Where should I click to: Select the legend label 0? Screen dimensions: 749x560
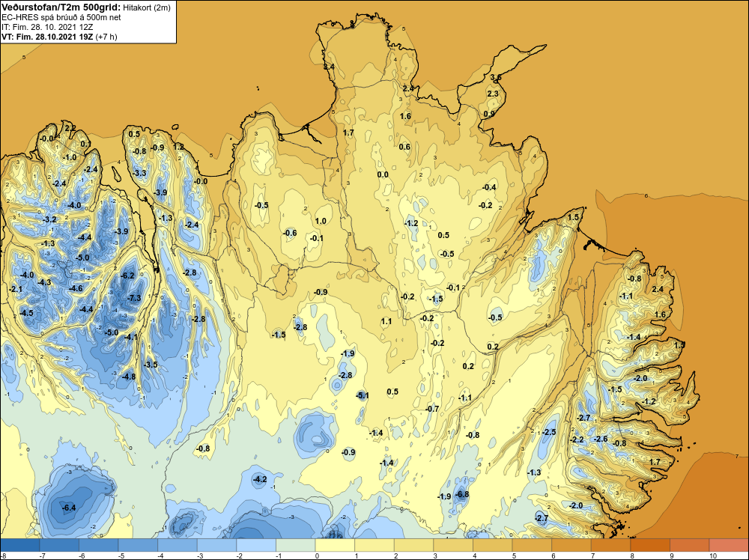317,556
